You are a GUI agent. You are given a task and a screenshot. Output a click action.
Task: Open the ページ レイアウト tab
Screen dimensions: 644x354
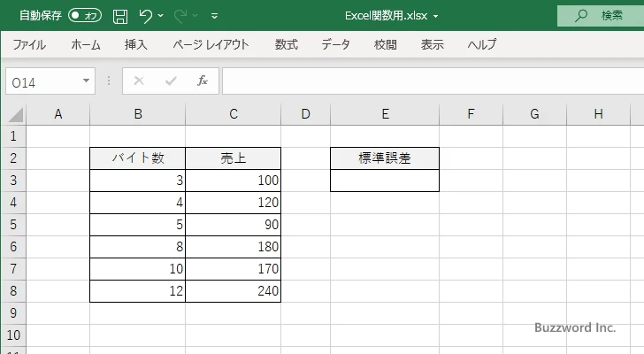[211, 44]
